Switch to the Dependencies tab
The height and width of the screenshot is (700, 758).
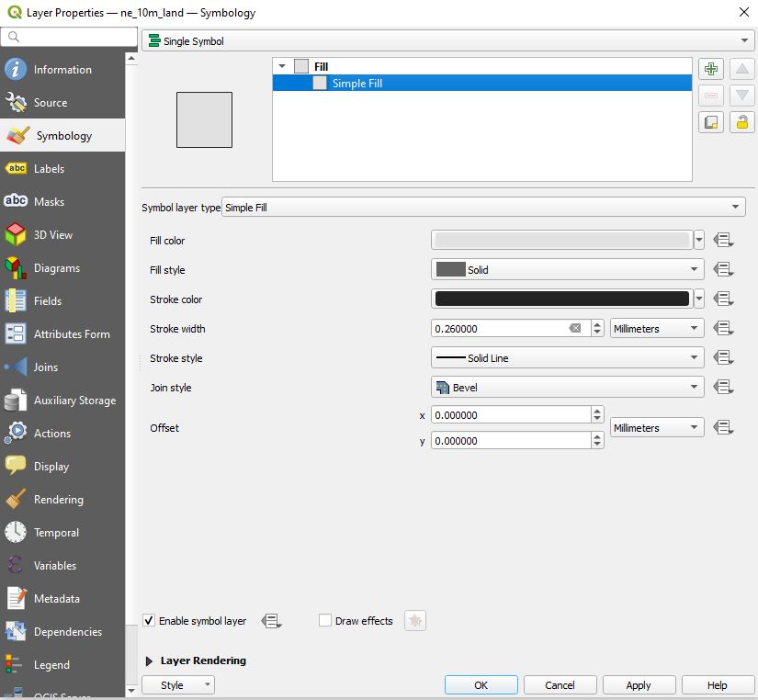(x=62, y=632)
